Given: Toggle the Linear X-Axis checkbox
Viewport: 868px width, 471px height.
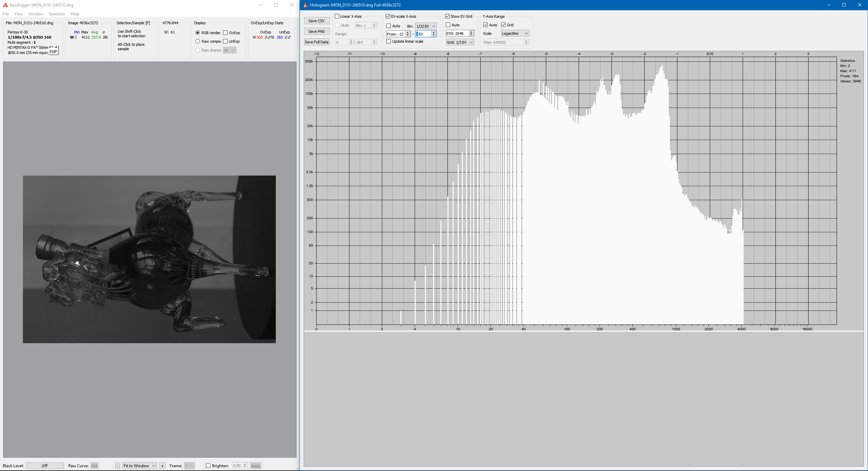Looking at the screenshot, I should click(x=337, y=16).
